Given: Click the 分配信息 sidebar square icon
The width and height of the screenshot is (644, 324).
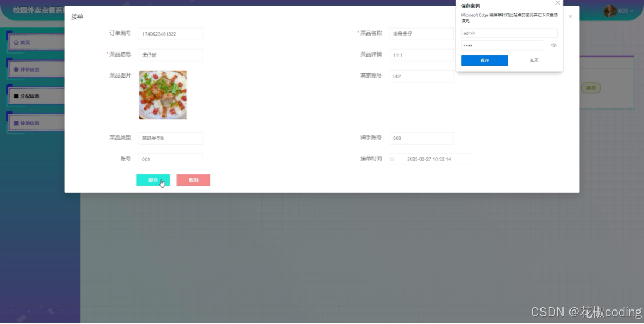Looking at the screenshot, I should (16, 96).
